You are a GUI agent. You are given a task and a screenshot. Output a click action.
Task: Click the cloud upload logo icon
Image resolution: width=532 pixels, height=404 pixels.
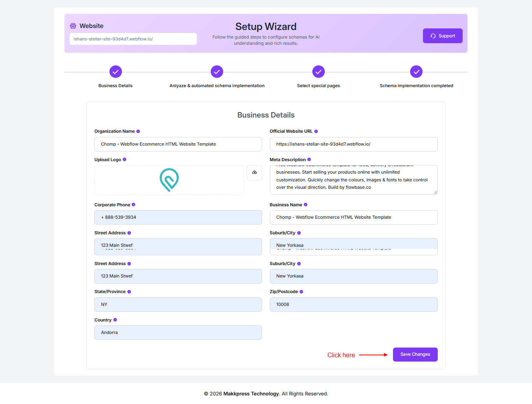(254, 172)
